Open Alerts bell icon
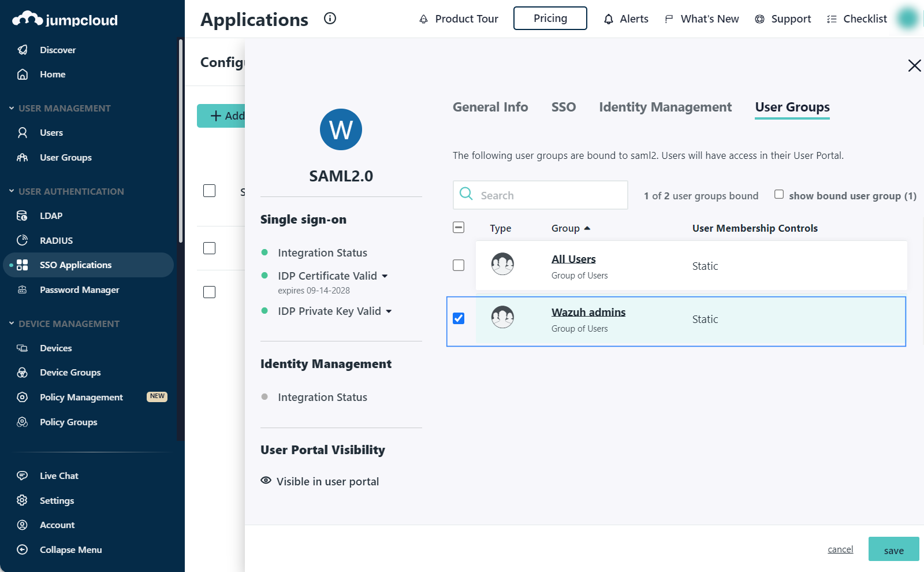This screenshot has width=924, height=572. pyautogui.click(x=609, y=19)
